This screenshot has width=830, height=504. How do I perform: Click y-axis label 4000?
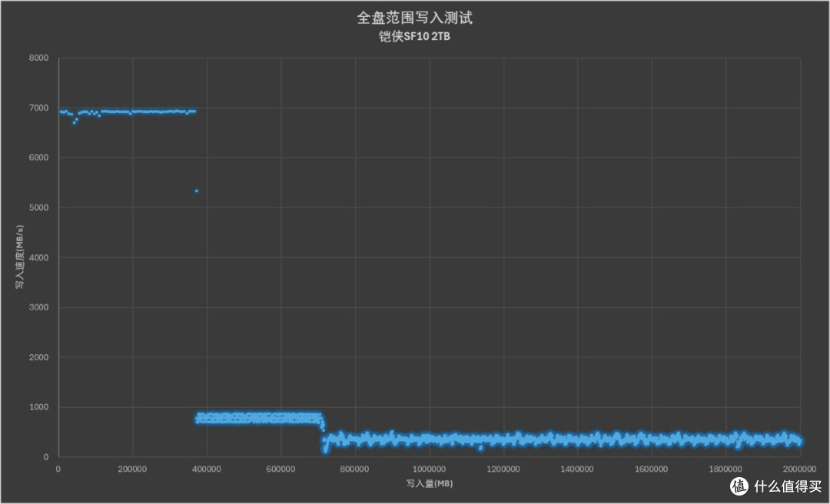coord(38,257)
